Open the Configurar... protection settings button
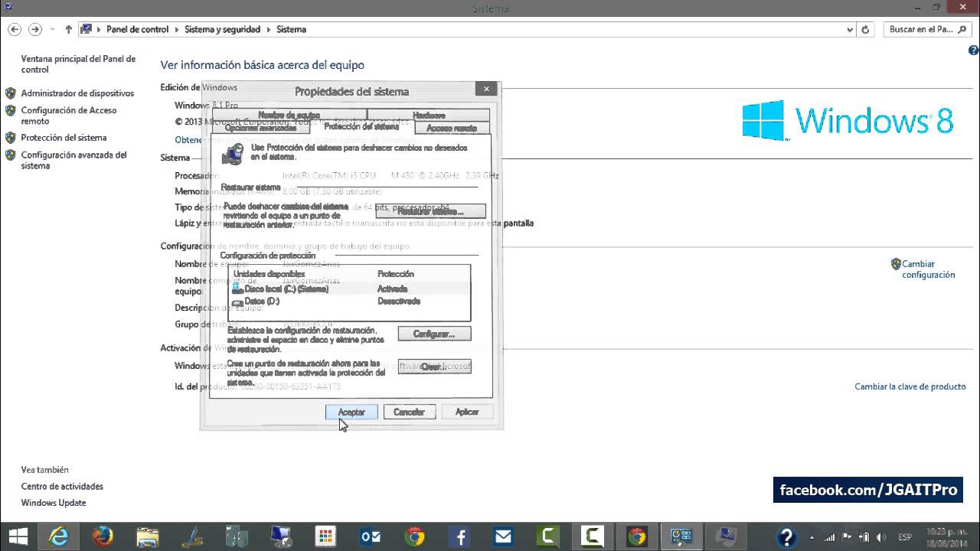The height and width of the screenshot is (551, 980). pyautogui.click(x=434, y=334)
